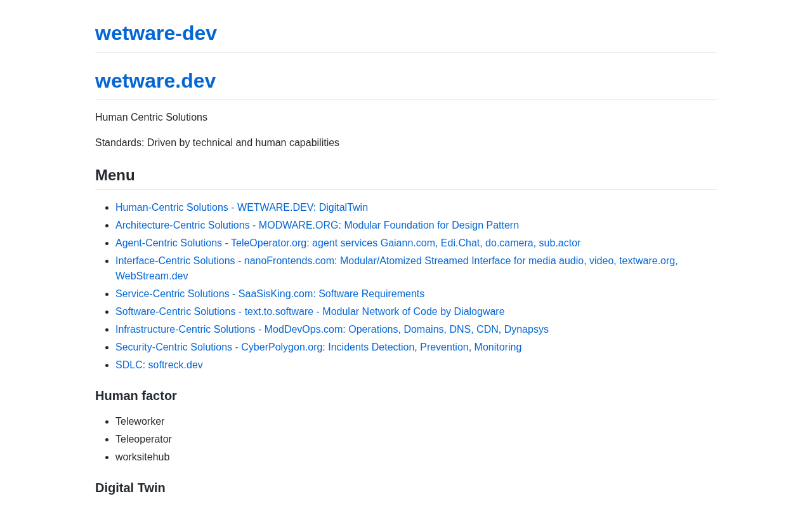Click the Human Centric Solutions paragraph

(x=151, y=117)
